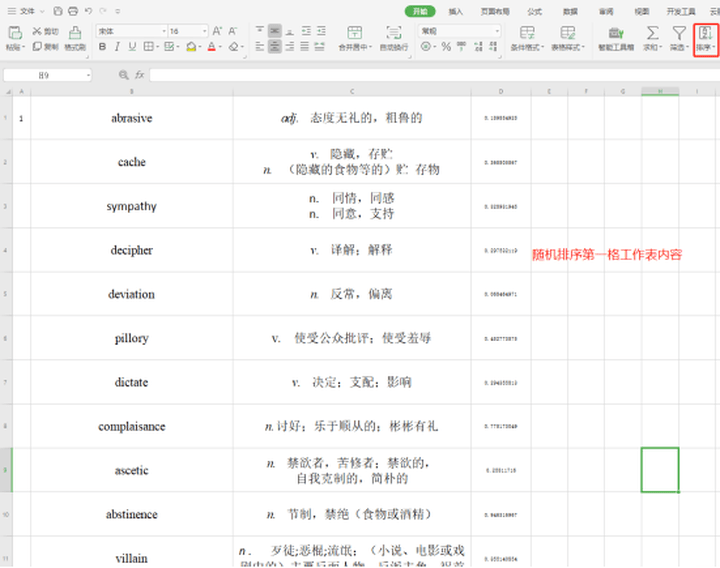Image resolution: width=720 pixels, height=568 pixels.
Task: Click the Percent style icon
Action: click(446, 46)
